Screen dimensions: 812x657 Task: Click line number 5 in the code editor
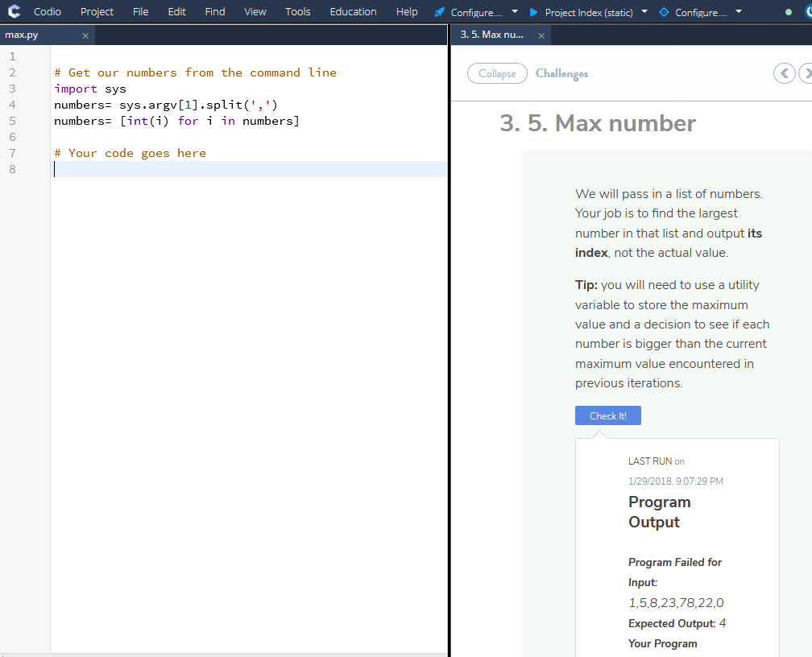pyautogui.click(x=12, y=121)
